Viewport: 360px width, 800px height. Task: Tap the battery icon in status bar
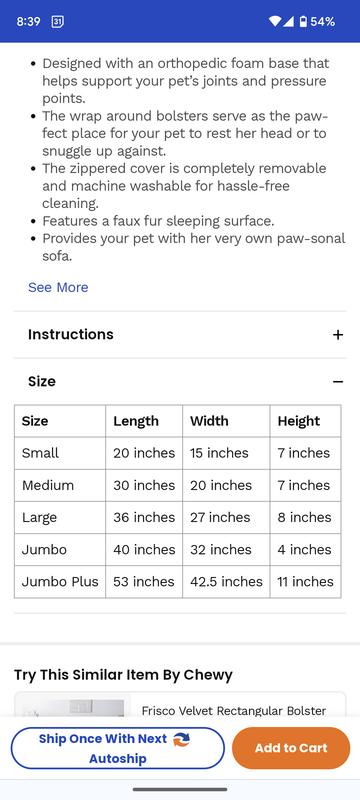(x=303, y=21)
